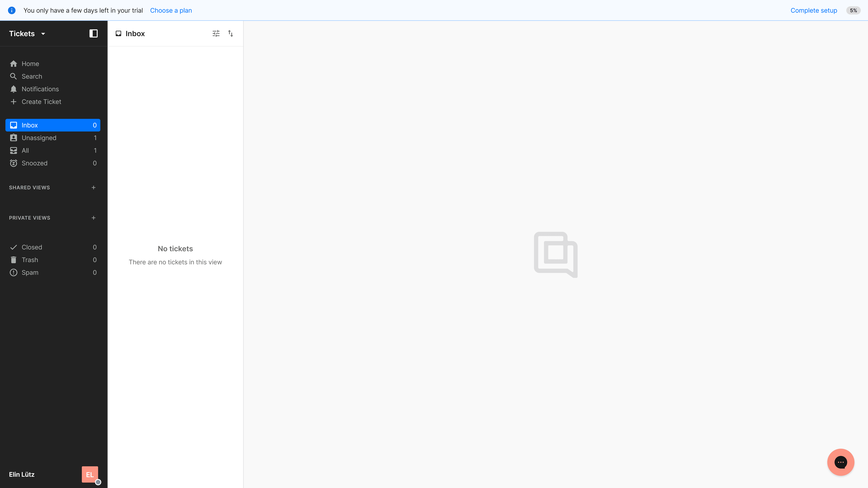Click the PRIVATE VIEWS section header
This screenshot has width=868, height=488.
(x=30, y=218)
